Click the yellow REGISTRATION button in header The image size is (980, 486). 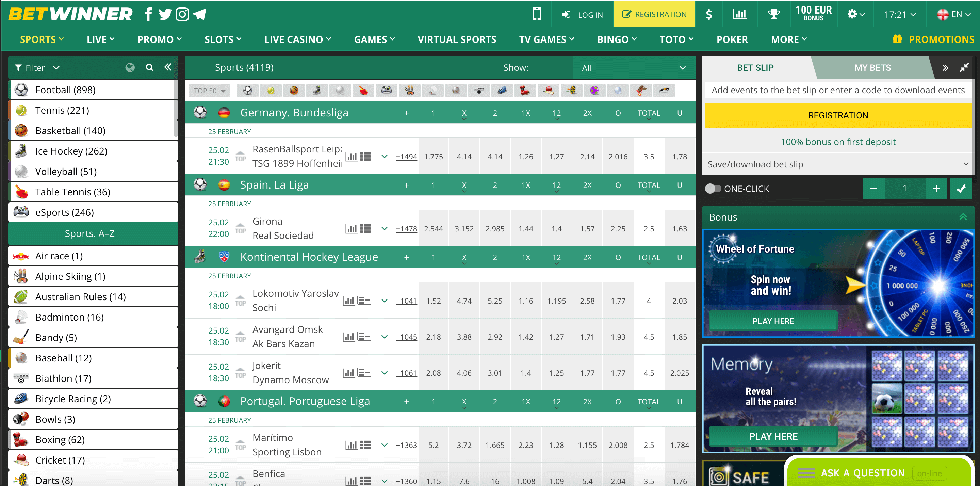654,14
